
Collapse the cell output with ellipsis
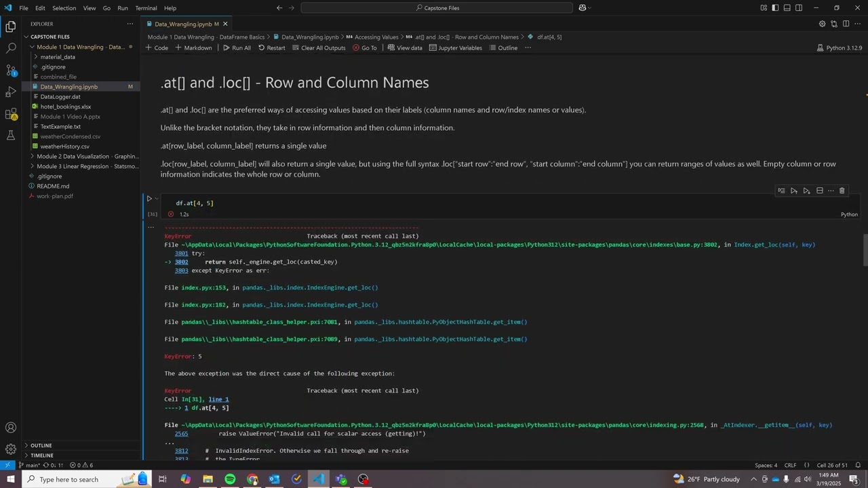[151, 227]
